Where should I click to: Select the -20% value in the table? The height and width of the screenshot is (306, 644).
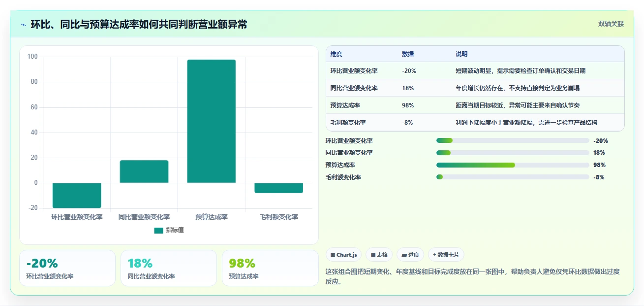409,71
